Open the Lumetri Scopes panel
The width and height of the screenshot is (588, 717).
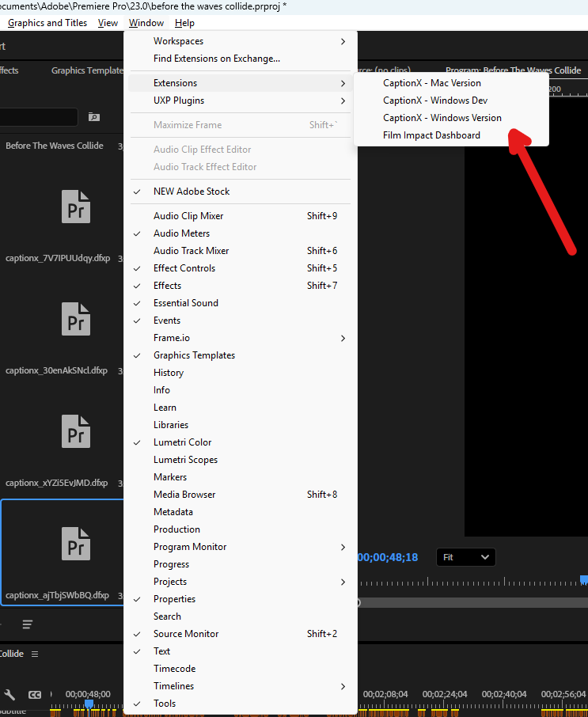(x=240, y=460)
